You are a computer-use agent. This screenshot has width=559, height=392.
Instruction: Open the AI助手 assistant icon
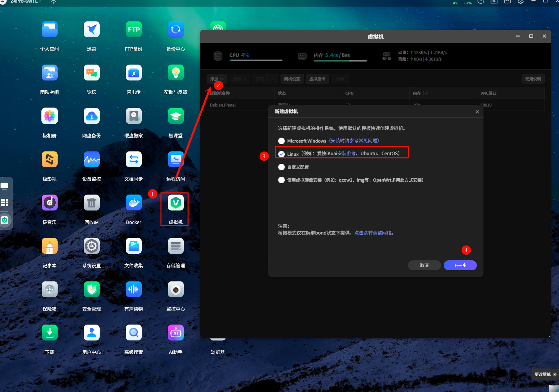pos(176,333)
